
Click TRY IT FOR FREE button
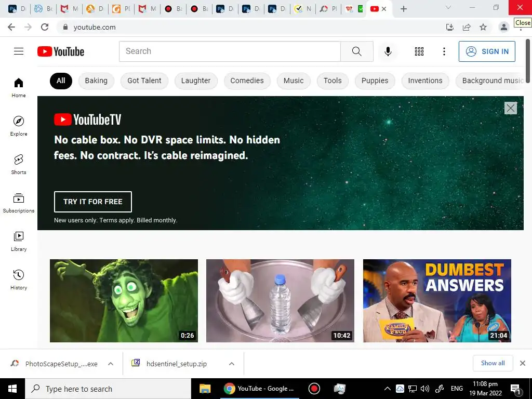(x=93, y=202)
